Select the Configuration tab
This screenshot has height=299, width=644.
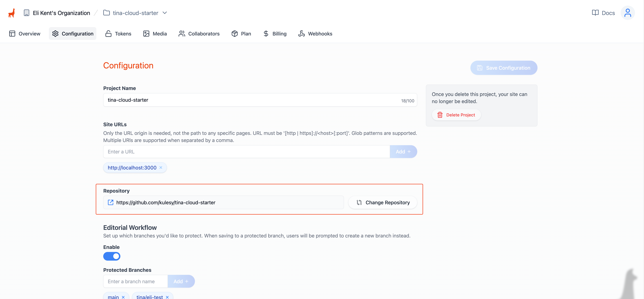tap(73, 34)
